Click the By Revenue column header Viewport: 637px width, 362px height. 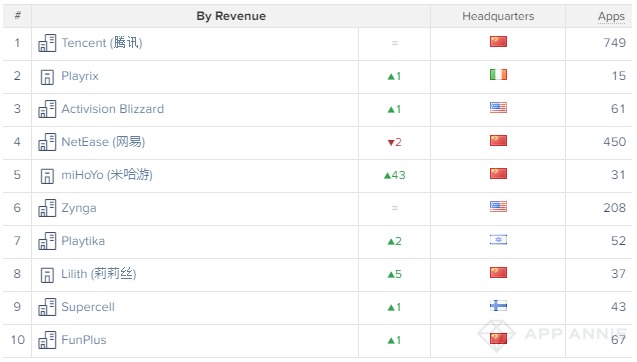click(x=231, y=16)
